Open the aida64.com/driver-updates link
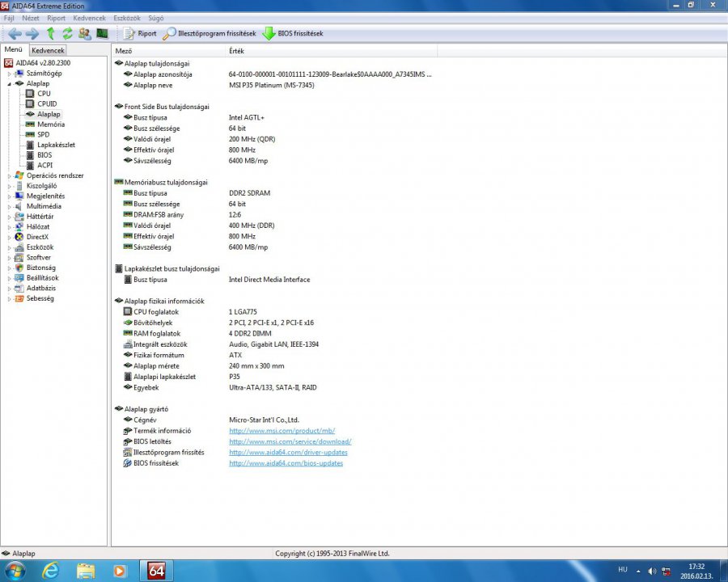 pos(288,452)
